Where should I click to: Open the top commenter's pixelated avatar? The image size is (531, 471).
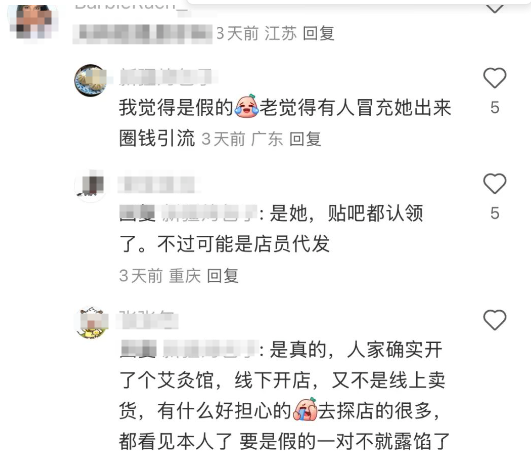pyautogui.click(x=33, y=21)
